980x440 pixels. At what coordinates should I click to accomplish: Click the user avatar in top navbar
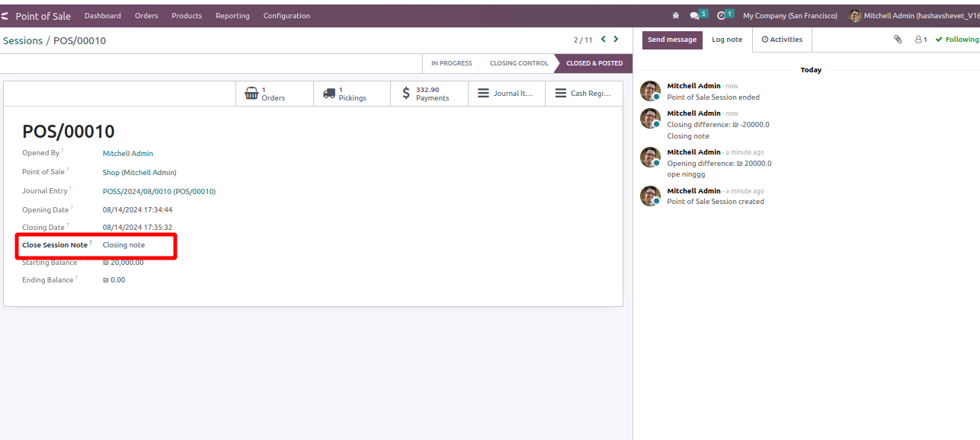click(855, 16)
